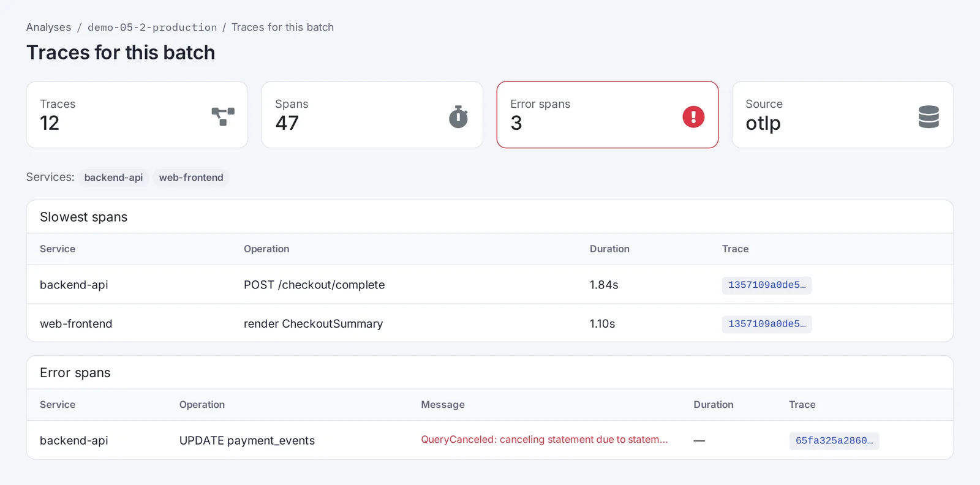This screenshot has height=485, width=980.
Task: Click the render CheckoutSummary operation cell
Action: tap(313, 324)
